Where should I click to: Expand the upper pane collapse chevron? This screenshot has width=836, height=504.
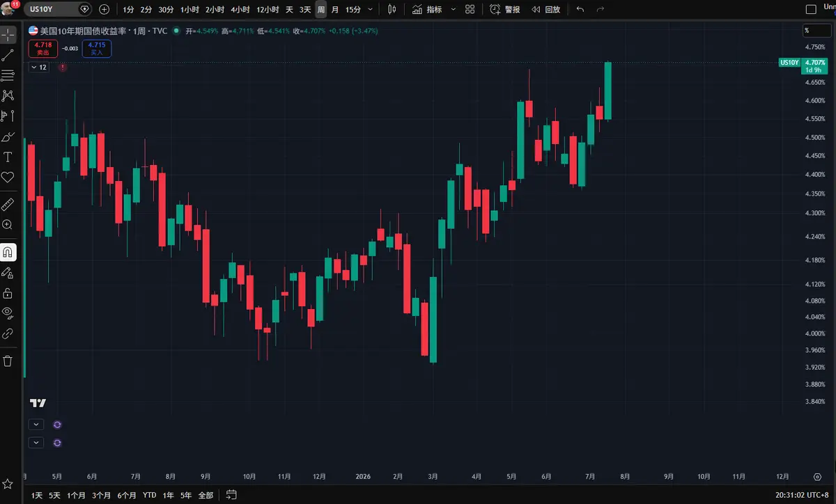coord(36,424)
